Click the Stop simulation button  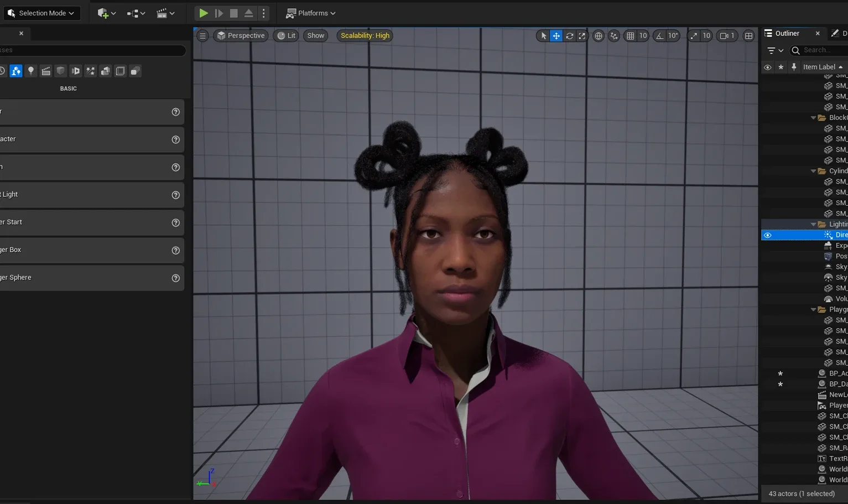(x=234, y=13)
